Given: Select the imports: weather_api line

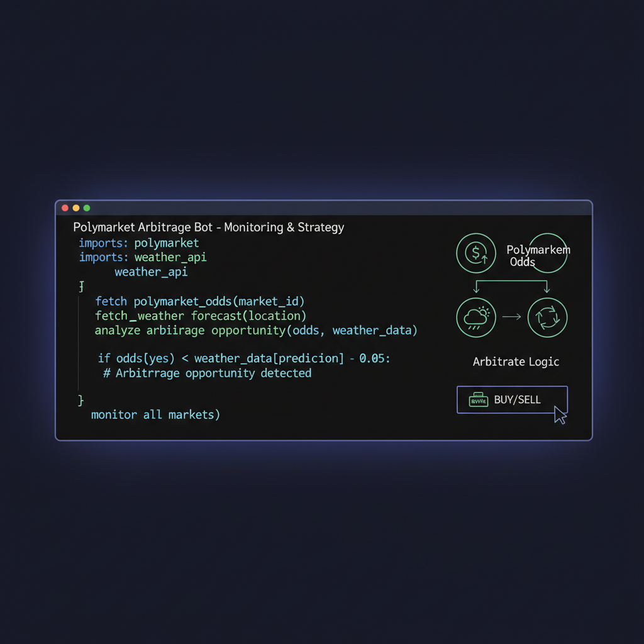Looking at the screenshot, I should click(142, 257).
